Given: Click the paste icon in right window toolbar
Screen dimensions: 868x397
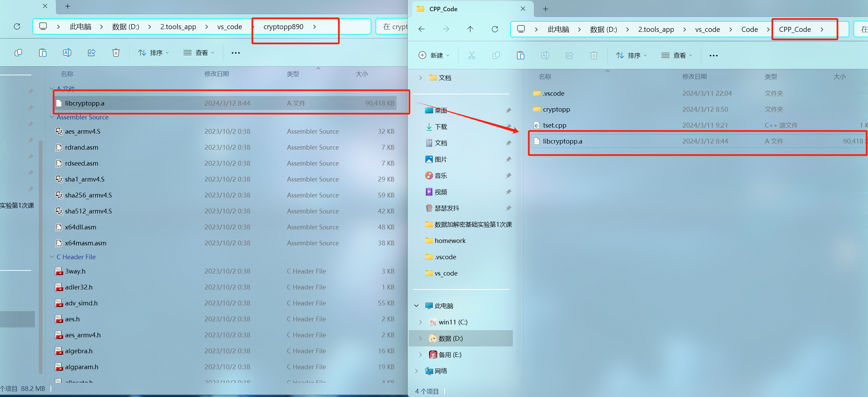Looking at the screenshot, I should (x=520, y=55).
